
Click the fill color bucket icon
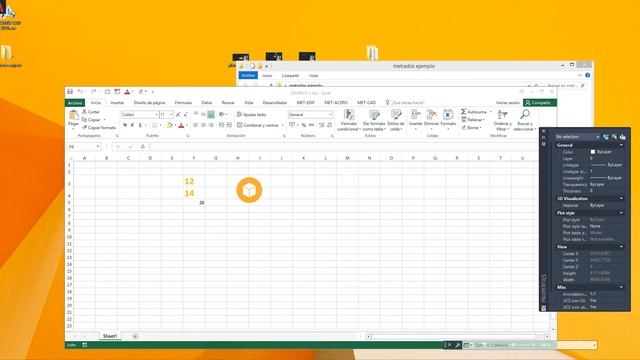[x=169, y=125]
